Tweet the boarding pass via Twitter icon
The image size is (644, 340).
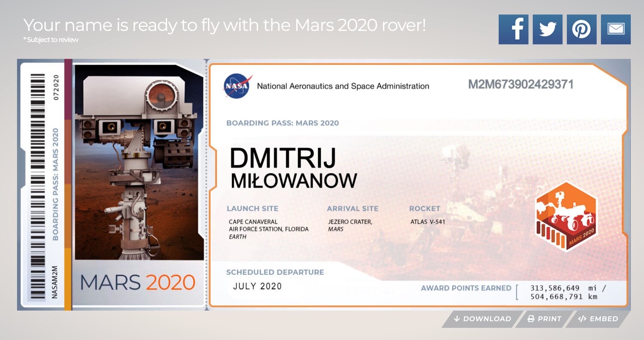547,29
